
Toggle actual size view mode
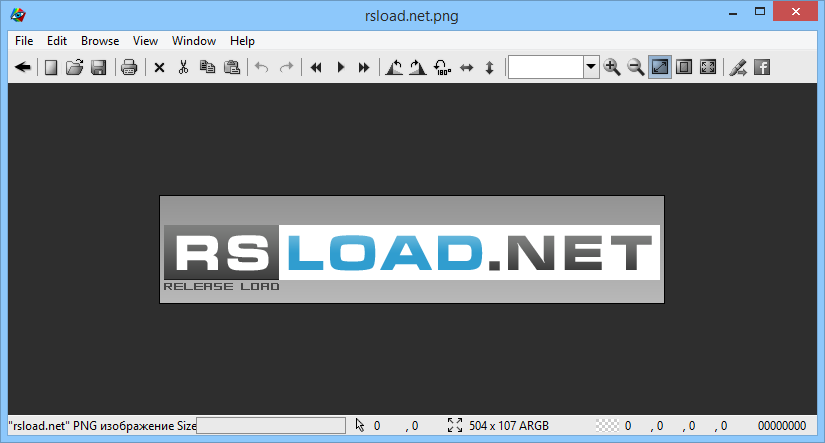[684, 67]
